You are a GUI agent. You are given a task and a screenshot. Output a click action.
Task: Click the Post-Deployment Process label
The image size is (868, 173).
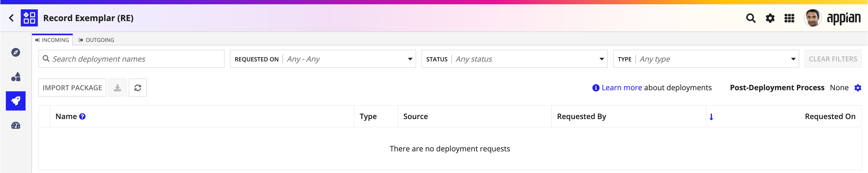[x=777, y=88]
